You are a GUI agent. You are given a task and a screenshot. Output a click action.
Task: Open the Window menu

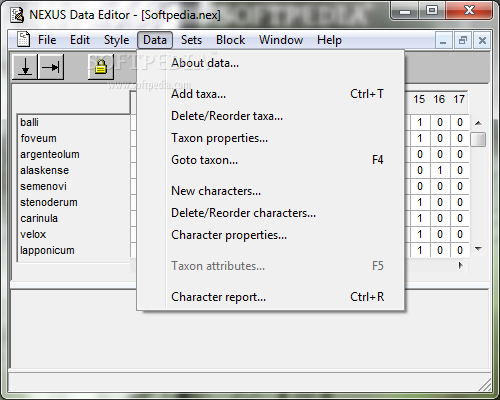tap(281, 40)
